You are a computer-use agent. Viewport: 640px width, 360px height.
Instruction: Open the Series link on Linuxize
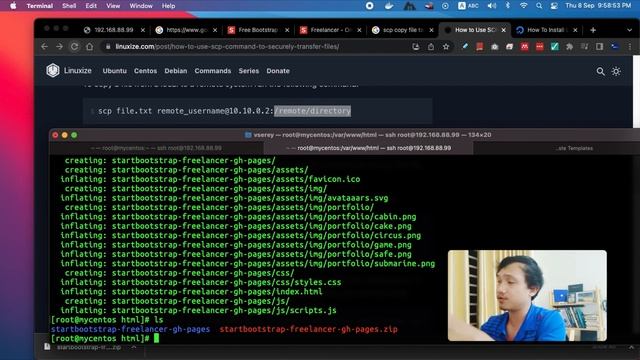249,71
